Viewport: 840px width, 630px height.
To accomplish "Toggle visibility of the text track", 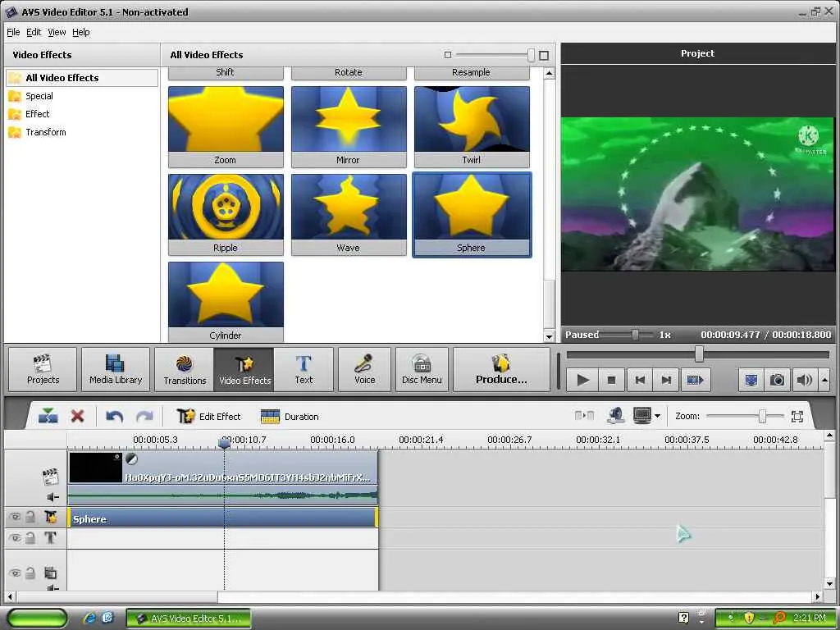I will [x=15, y=538].
